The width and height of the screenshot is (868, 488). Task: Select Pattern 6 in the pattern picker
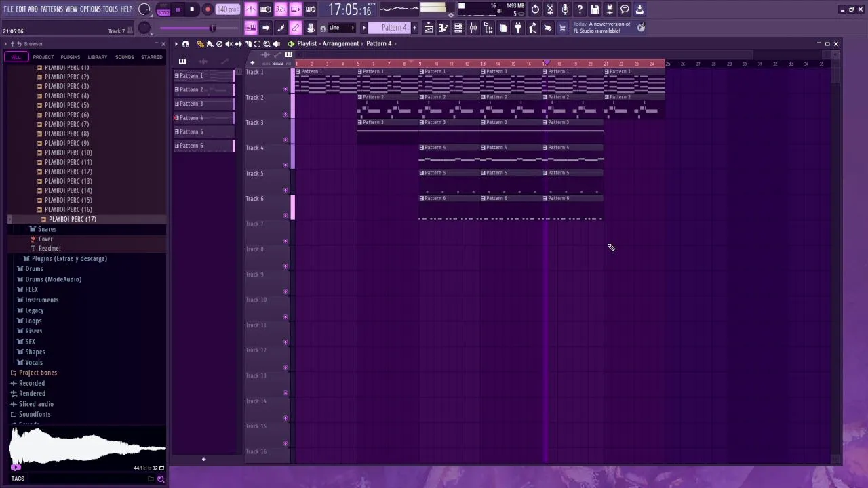pos(203,146)
